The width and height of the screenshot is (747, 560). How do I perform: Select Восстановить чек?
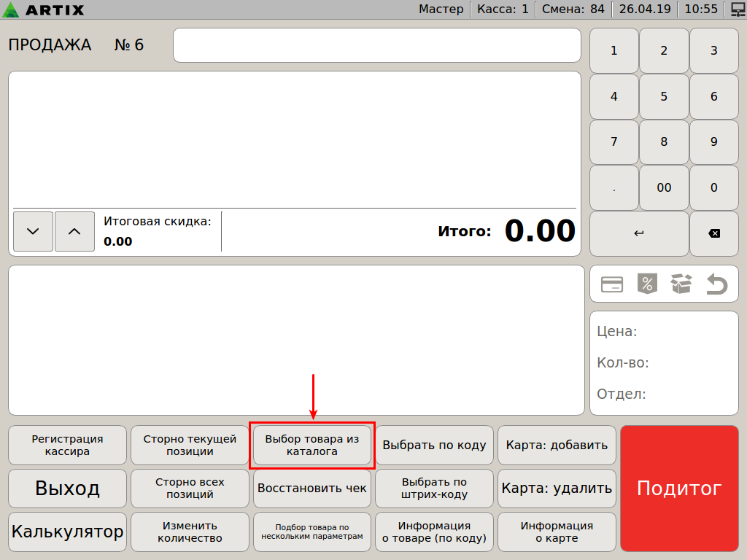coord(312,489)
